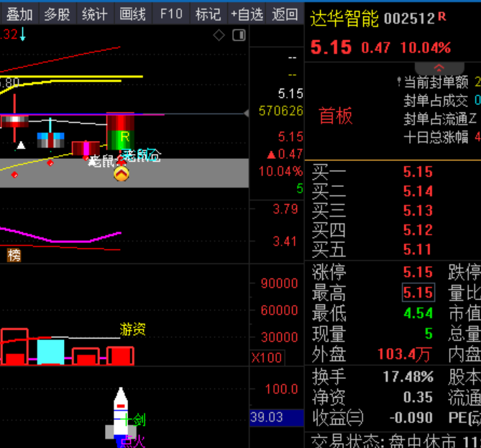This screenshot has width=481, height=448.
Task: Click the blue highlighted 39.03 value
Action: click(277, 417)
